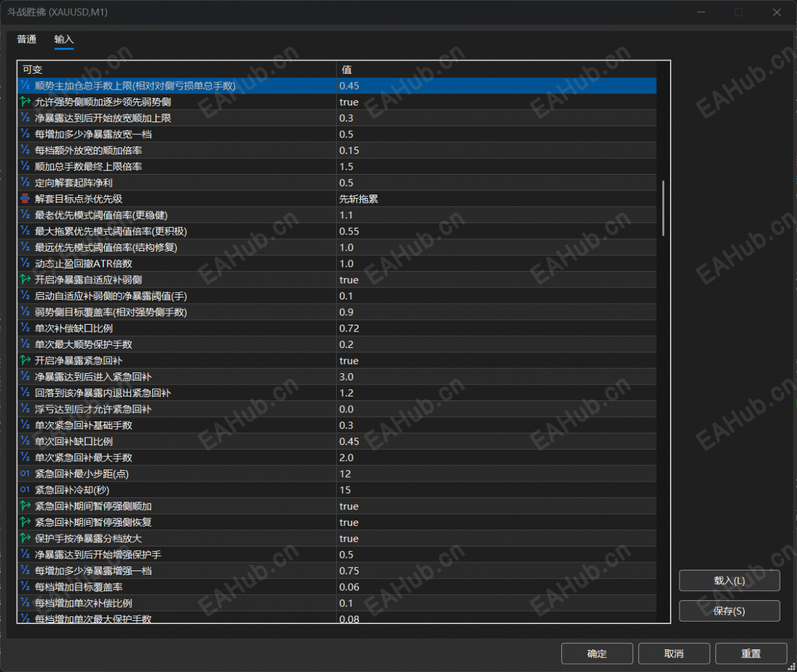Screen dimensions: 797x672
Task: Click the integer icon beside 紧急回补冷却(秒)
Action: (25, 489)
